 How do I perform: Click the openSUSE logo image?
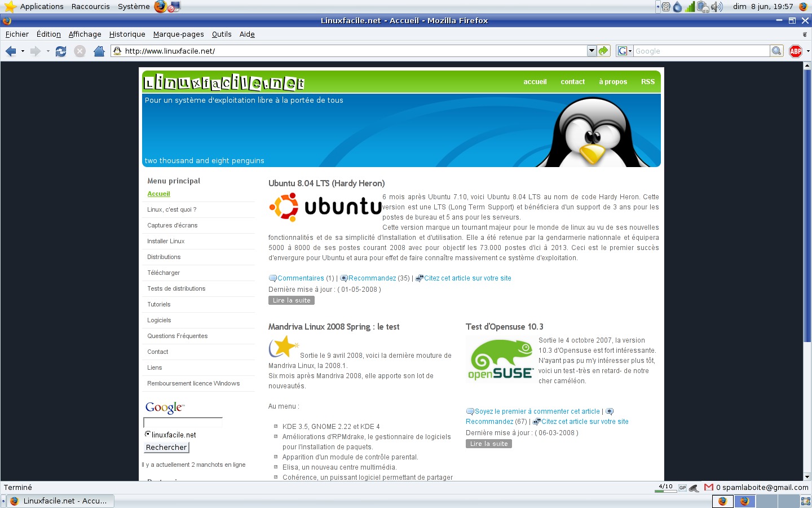click(x=500, y=360)
